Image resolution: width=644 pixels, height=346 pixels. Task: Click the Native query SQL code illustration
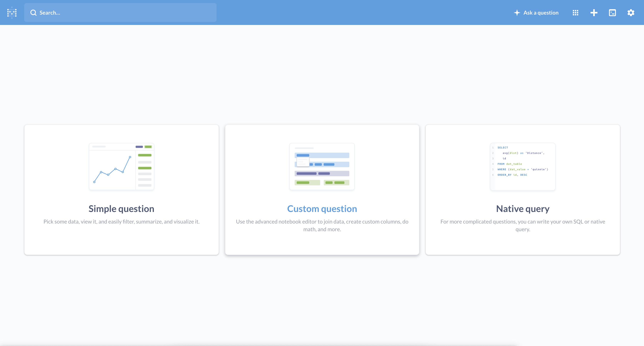pos(522,166)
